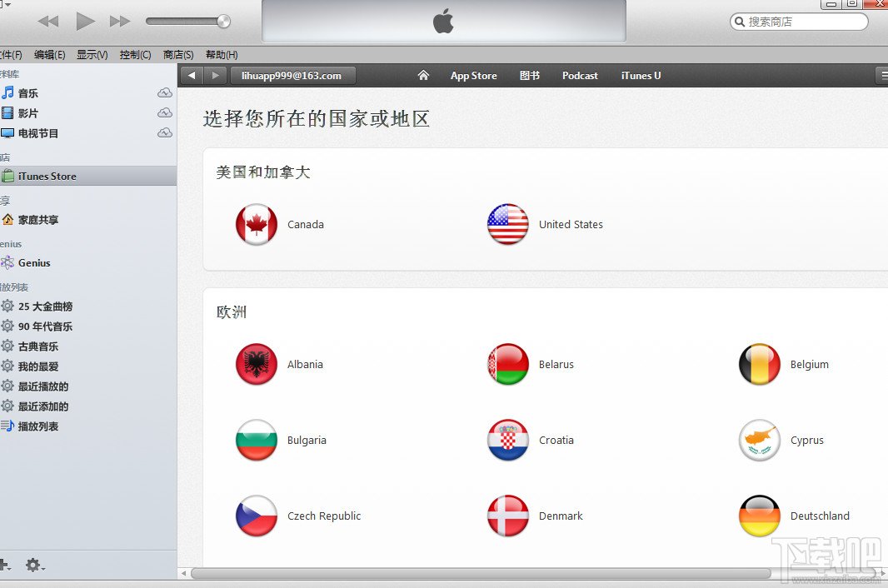Open Genius from the sidebar
The width and height of the screenshot is (888, 588).
point(35,262)
